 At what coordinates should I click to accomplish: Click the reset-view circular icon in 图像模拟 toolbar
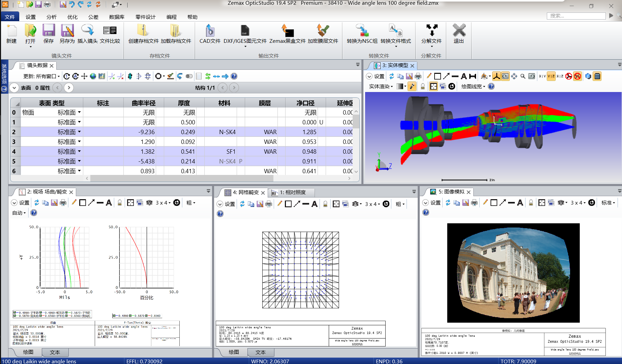pos(592,203)
